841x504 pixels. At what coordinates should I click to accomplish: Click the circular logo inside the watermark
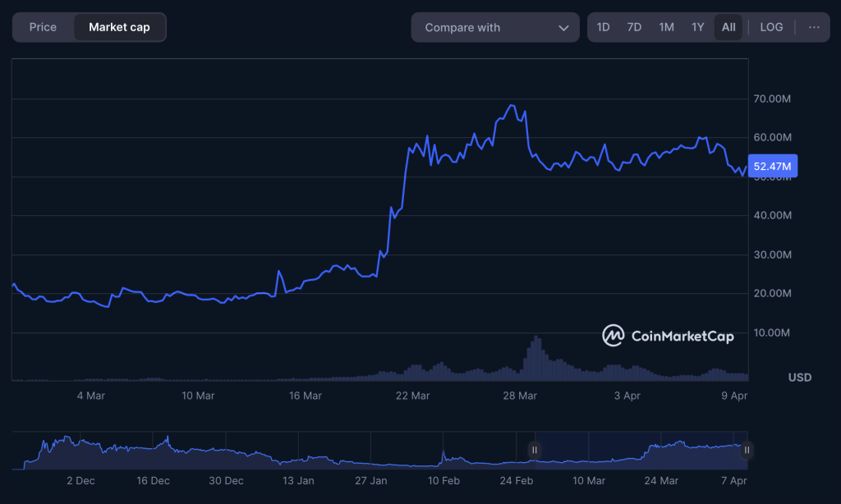pos(613,336)
